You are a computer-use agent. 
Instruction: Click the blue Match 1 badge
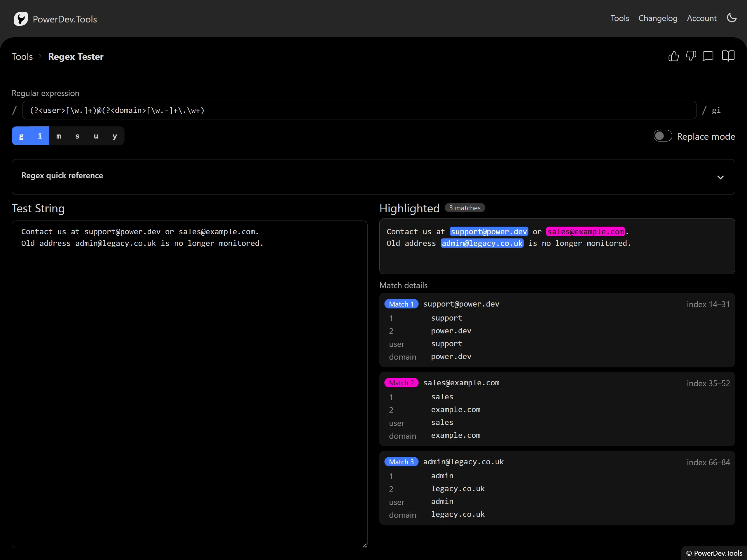point(401,304)
